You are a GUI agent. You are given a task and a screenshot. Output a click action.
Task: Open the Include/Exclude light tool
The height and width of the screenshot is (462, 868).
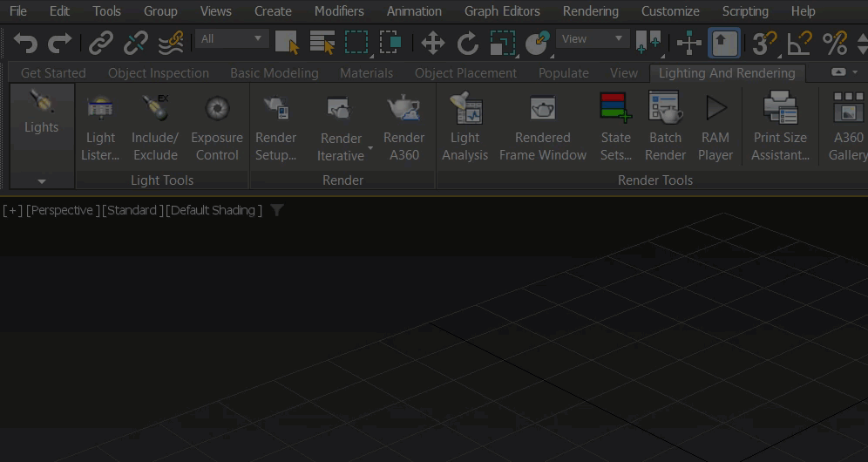(x=155, y=128)
